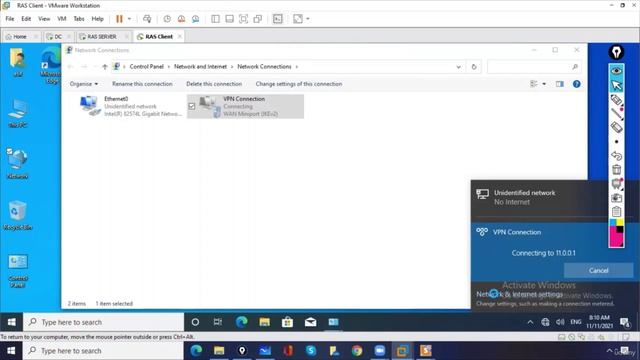Viewport: 640px width, 360px height.
Task: Switch to Unity mode icon
Action: pos(258,19)
